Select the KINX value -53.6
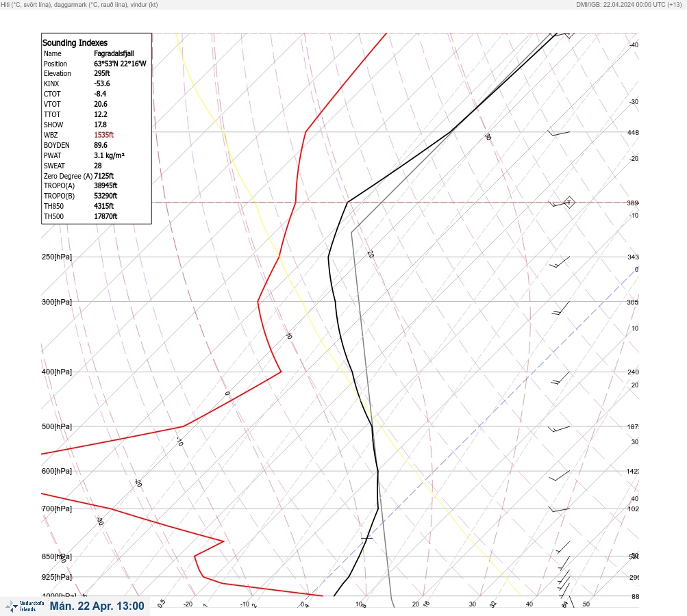687x616 pixels. pos(101,84)
